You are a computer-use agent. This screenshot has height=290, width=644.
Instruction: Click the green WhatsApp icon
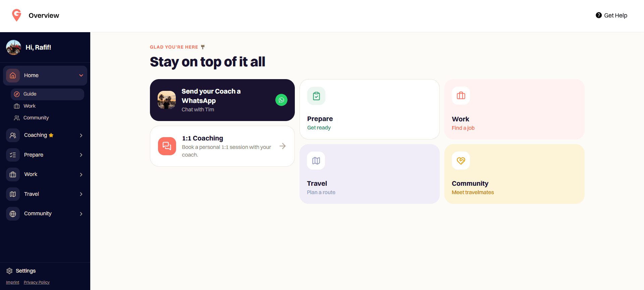281,100
